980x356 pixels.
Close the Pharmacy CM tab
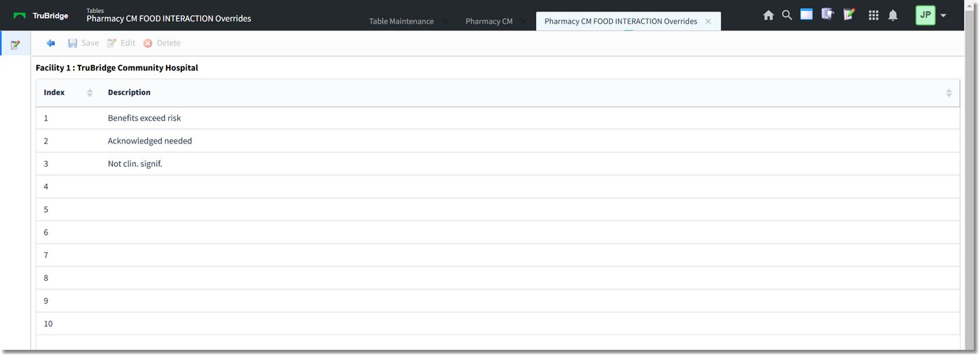click(522, 22)
